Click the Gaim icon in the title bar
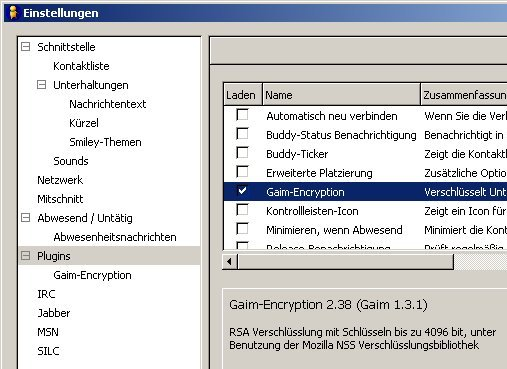The height and width of the screenshot is (369, 507). pos(13,13)
